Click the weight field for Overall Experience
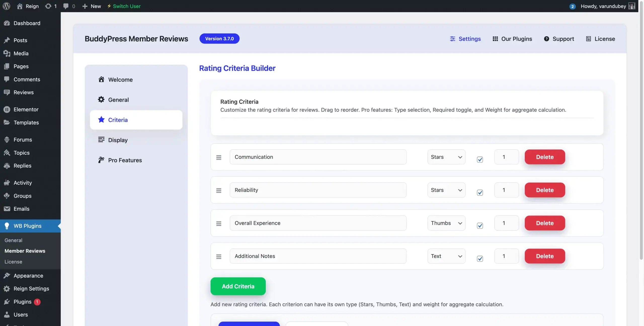The height and width of the screenshot is (326, 644). click(x=507, y=223)
